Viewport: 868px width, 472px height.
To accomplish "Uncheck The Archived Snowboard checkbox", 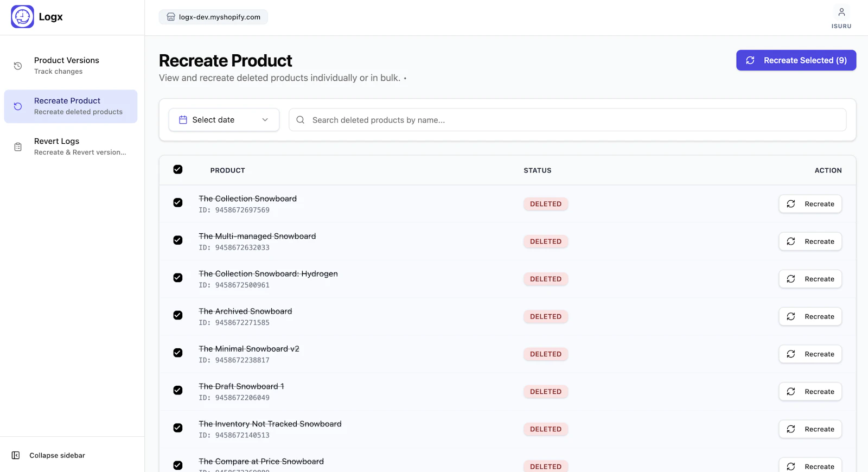I will [x=178, y=315].
